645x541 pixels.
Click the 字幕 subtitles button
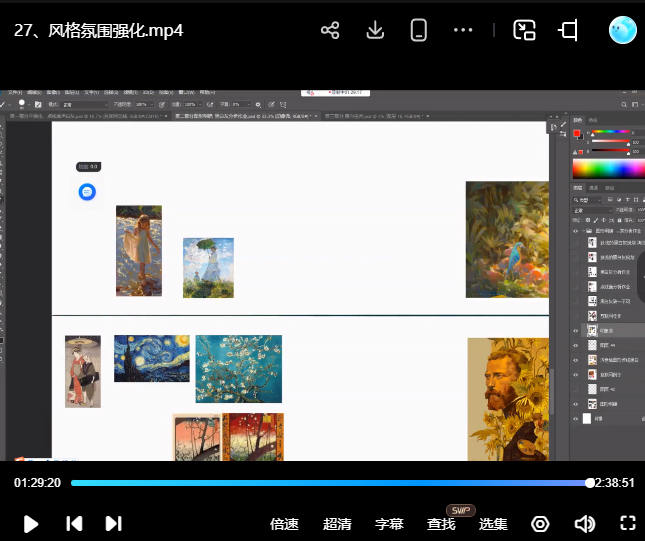389,524
